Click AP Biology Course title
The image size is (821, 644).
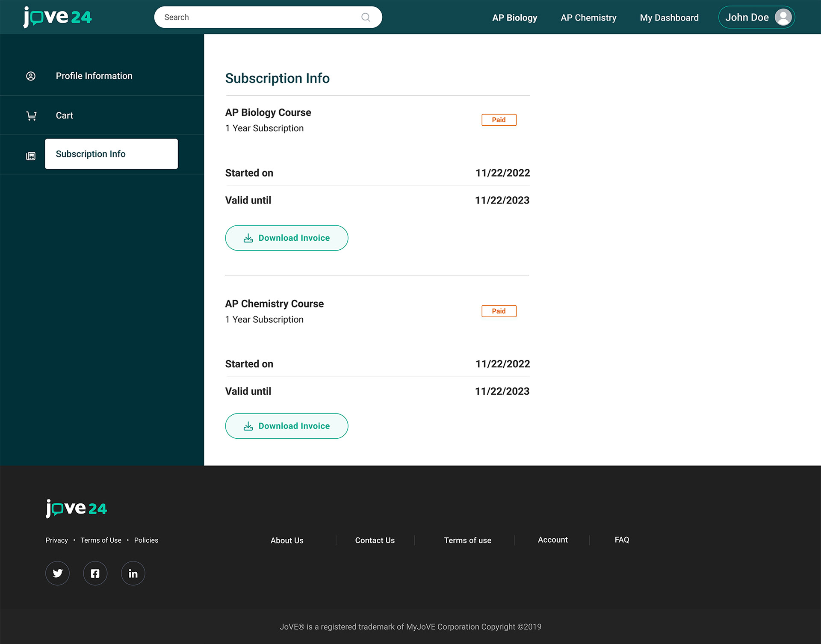pos(268,112)
